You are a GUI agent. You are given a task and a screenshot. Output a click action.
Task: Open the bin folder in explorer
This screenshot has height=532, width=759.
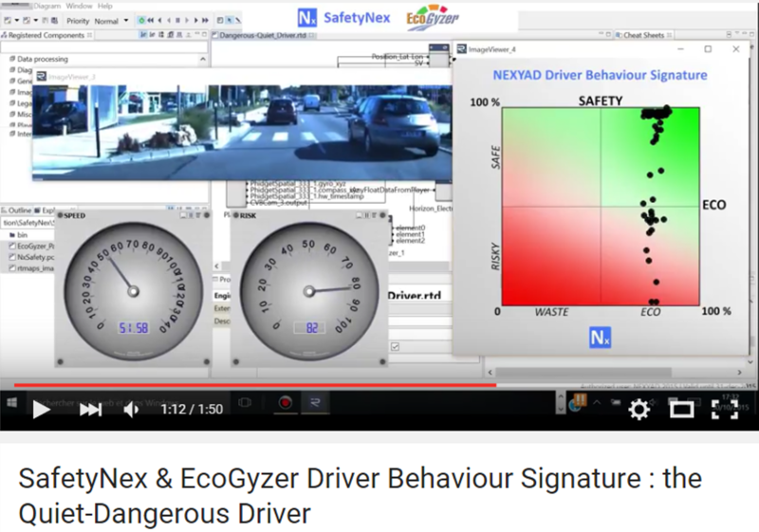[22, 234]
